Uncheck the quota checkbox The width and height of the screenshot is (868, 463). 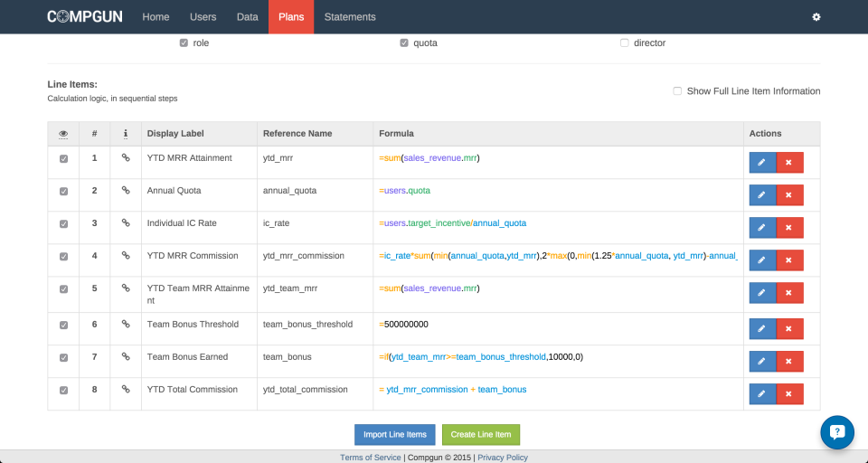[x=404, y=43]
